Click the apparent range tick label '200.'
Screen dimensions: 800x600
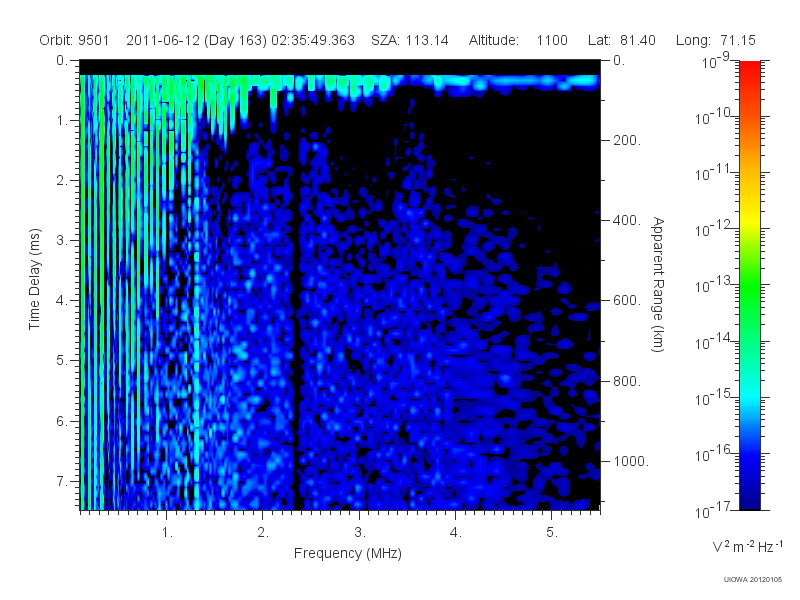coord(627,140)
